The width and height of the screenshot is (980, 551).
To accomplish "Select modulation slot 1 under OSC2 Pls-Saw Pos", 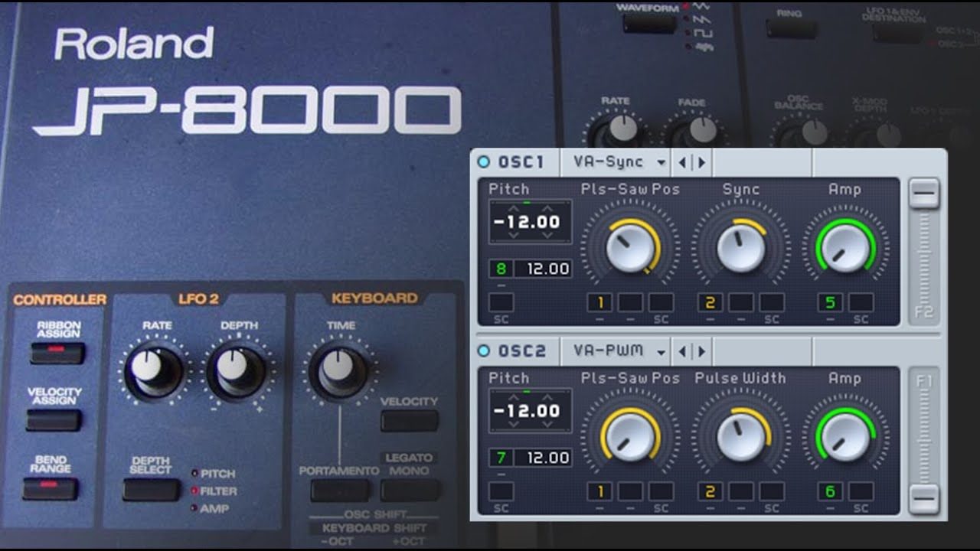I will coord(600,491).
